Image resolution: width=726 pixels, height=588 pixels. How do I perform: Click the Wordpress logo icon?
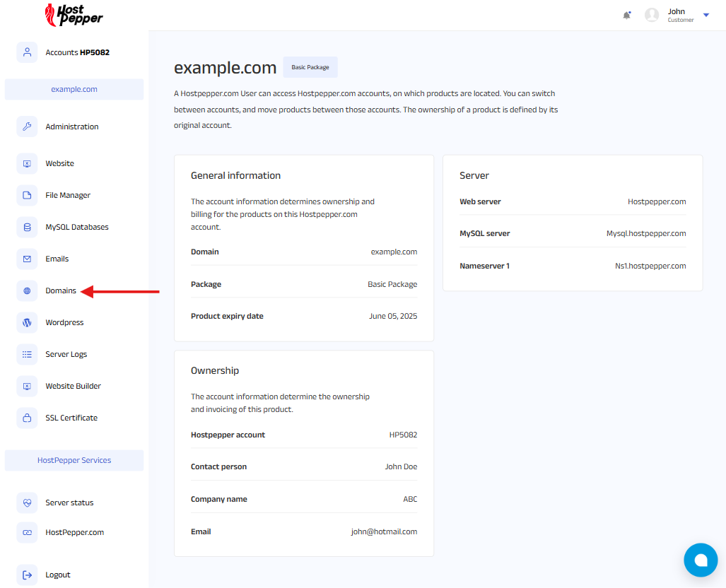[27, 322]
